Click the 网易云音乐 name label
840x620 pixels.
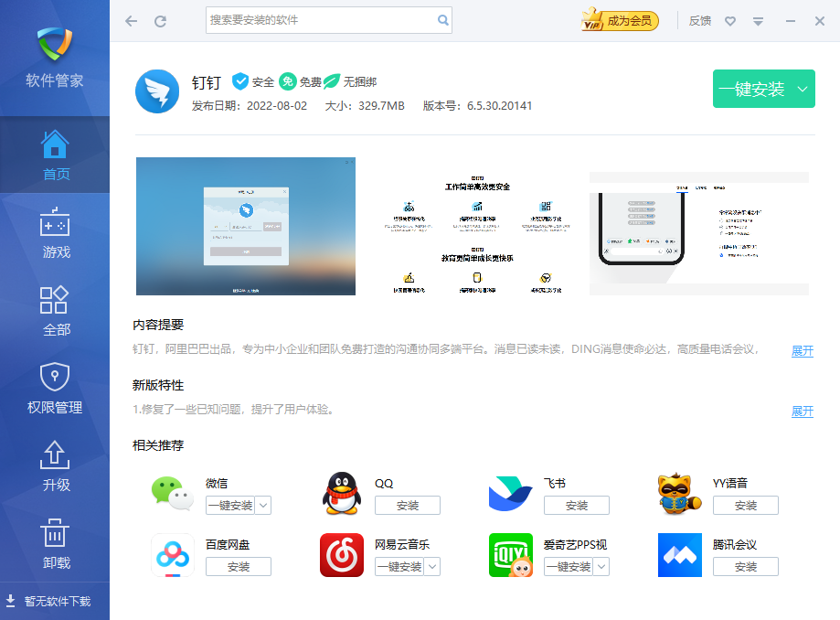402,544
